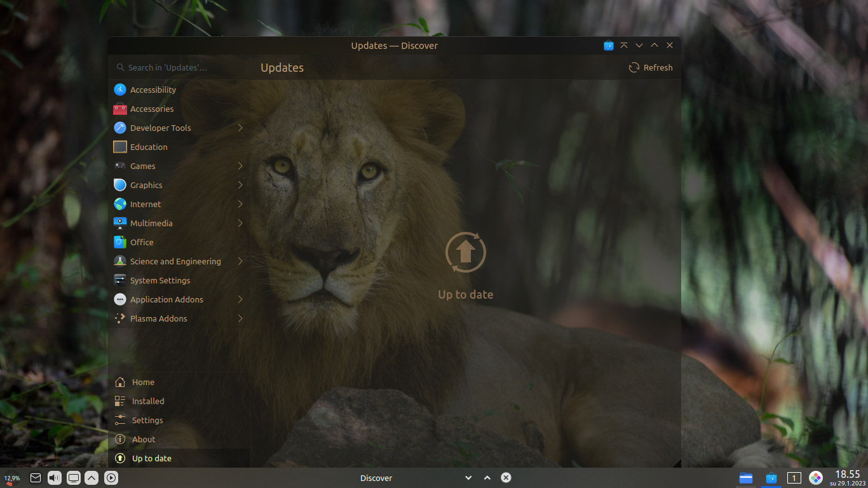Click the speaker volume icon in panel
868x488 pixels.
pyautogui.click(x=55, y=478)
